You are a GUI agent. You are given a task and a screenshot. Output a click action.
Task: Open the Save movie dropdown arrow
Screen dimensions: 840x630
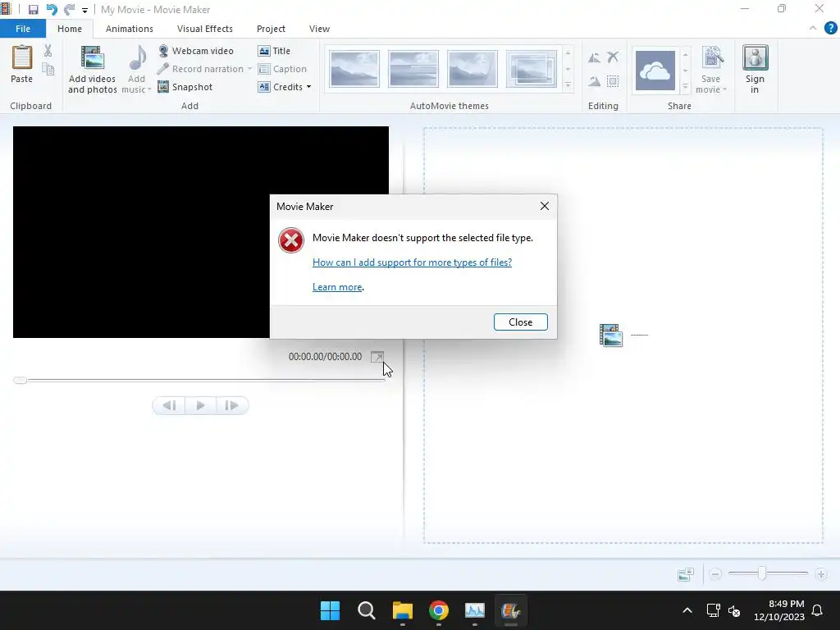pos(725,89)
